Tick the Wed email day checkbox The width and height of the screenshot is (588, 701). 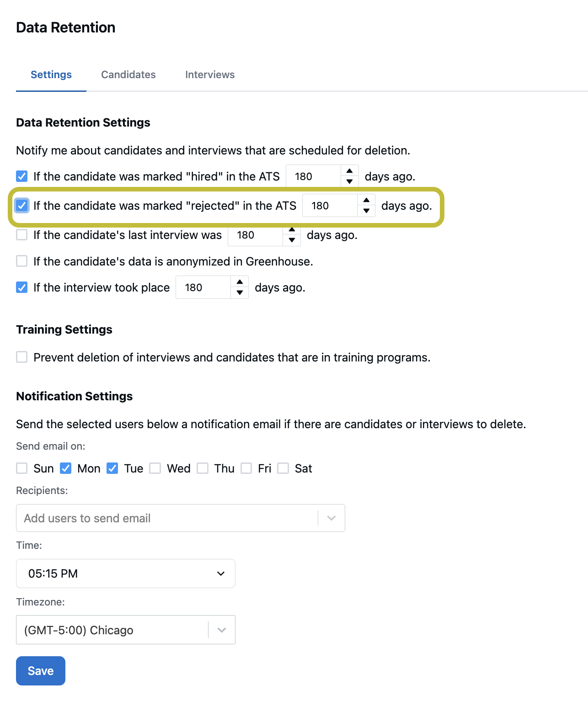click(155, 468)
